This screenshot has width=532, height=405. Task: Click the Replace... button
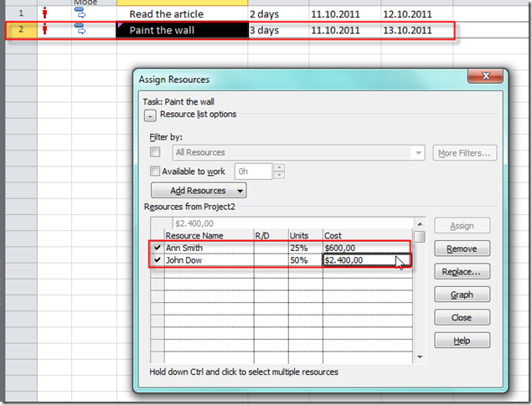click(x=462, y=272)
